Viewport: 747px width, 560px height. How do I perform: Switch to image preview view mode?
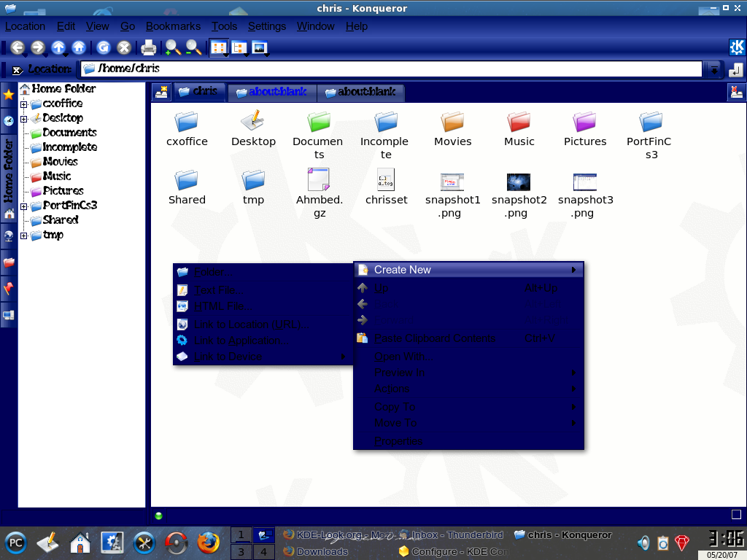260,47
